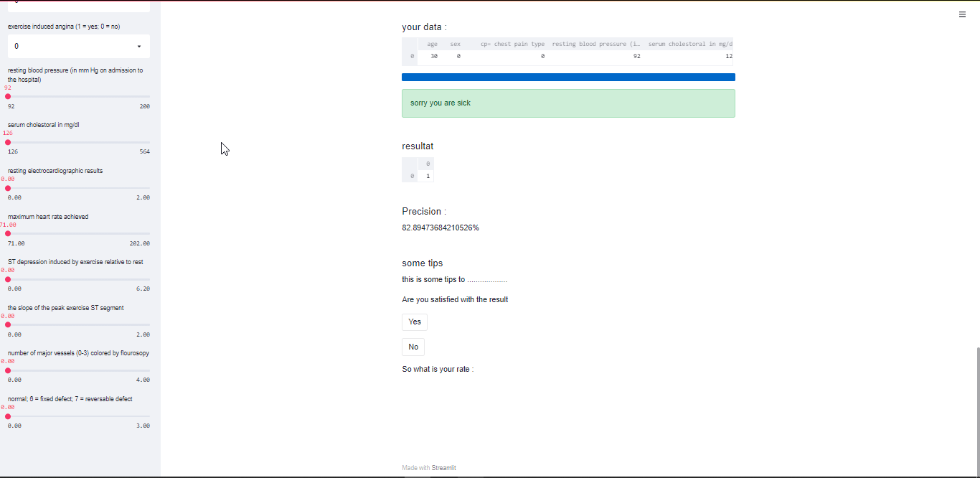Image resolution: width=980 pixels, height=478 pixels.
Task: Click the dropdown arrow next to 0
Action: [x=139, y=46]
